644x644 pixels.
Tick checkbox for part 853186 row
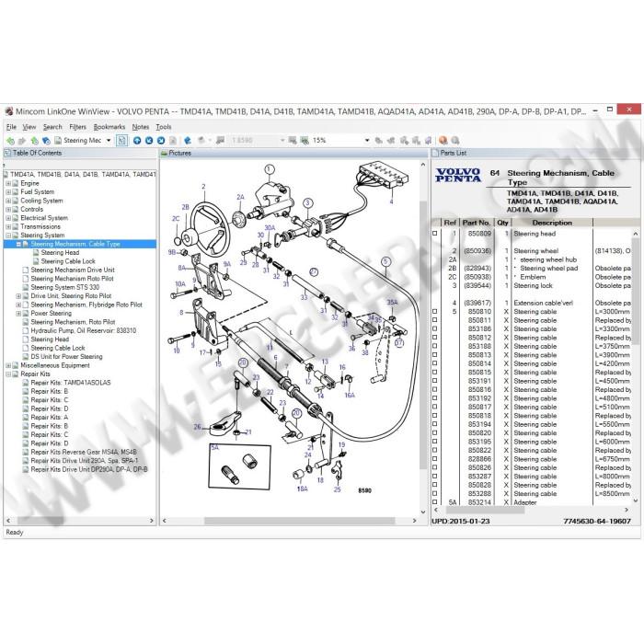434,329
